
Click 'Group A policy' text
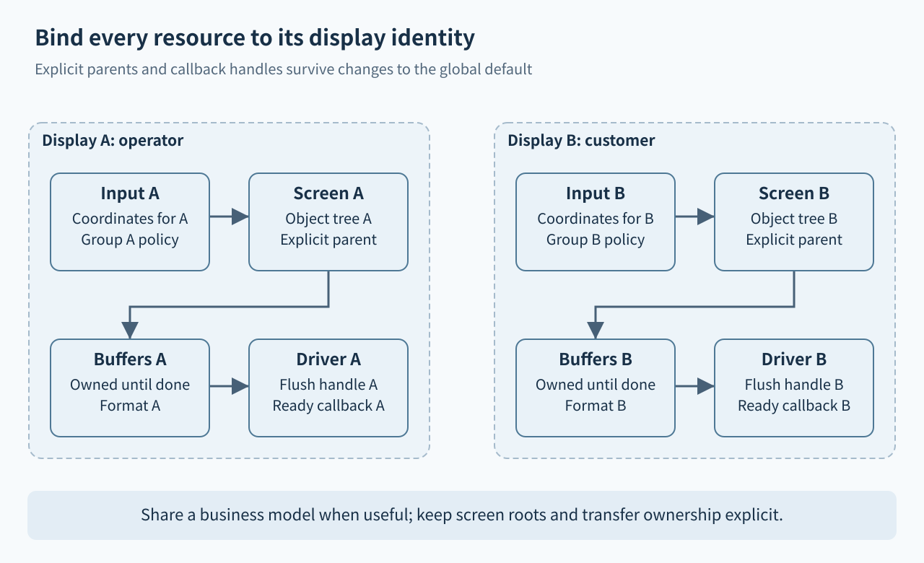(x=130, y=240)
